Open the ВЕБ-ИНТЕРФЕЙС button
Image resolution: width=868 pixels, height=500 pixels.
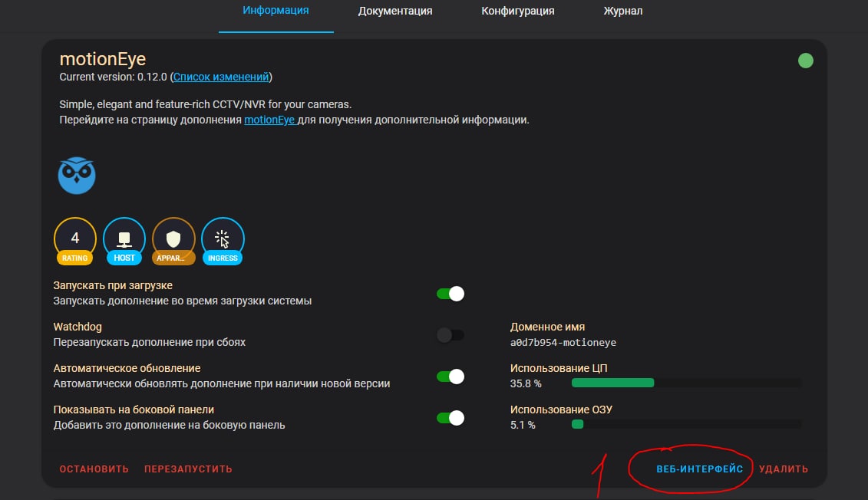(700, 469)
